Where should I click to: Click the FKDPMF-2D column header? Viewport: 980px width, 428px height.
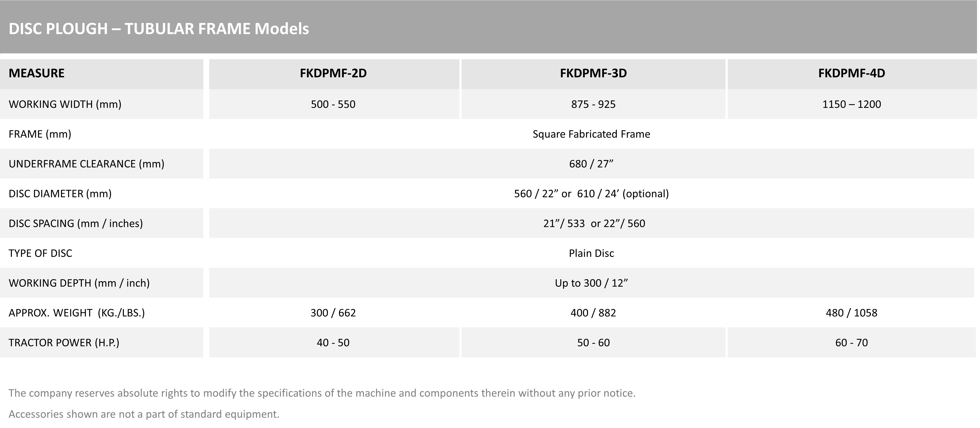(333, 73)
